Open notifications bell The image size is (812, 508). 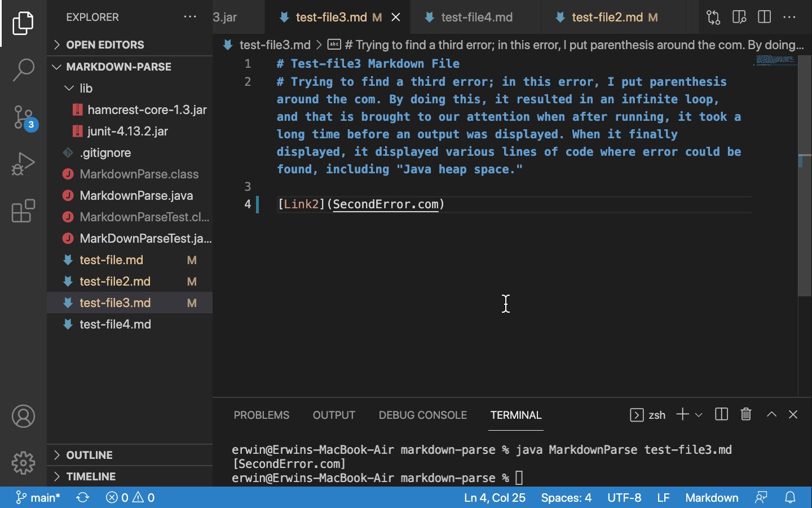(790, 497)
